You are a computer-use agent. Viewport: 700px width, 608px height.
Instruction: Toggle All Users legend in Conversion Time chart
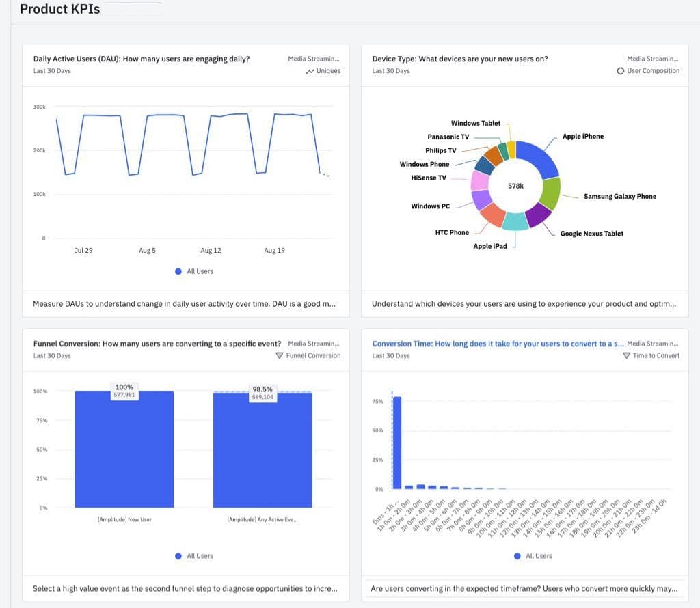pos(517,556)
